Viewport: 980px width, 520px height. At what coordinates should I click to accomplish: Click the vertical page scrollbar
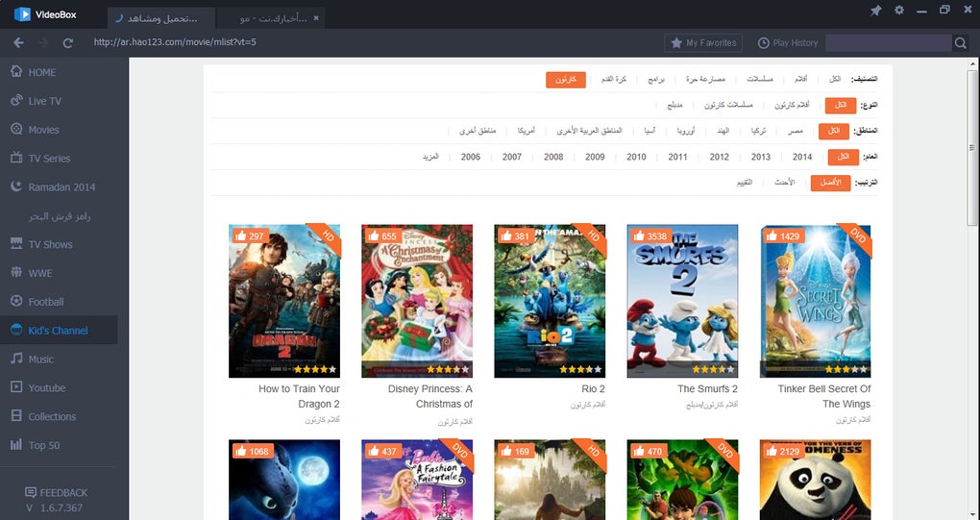tap(972, 148)
